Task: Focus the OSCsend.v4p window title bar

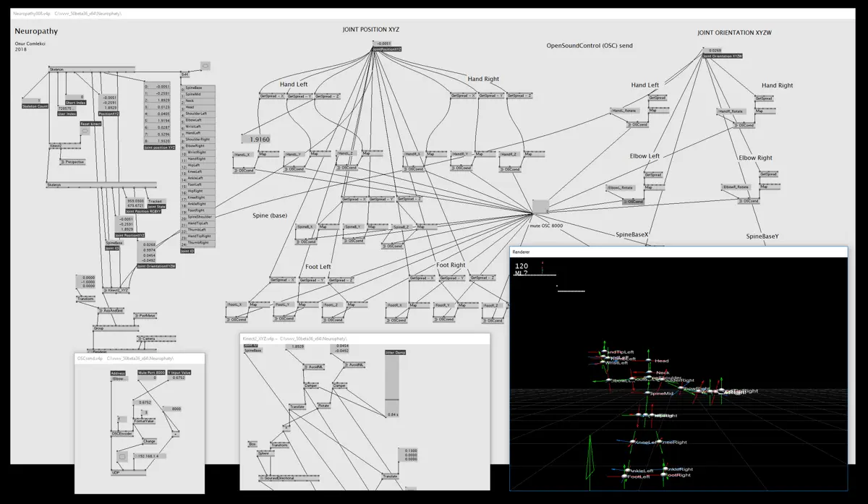Action: coord(140,358)
